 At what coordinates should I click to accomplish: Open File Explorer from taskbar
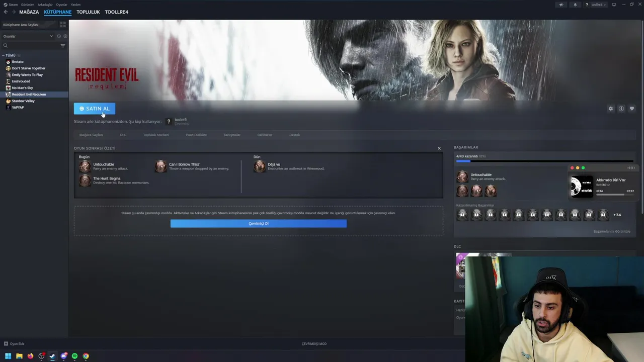pos(19,356)
